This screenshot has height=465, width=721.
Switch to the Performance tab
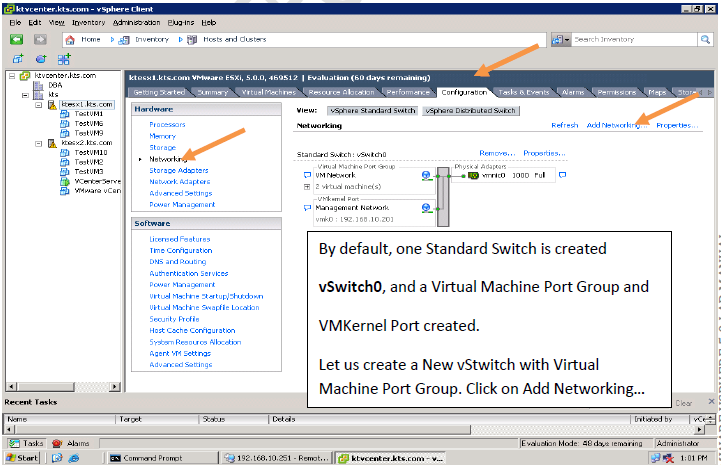pos(408,92)
